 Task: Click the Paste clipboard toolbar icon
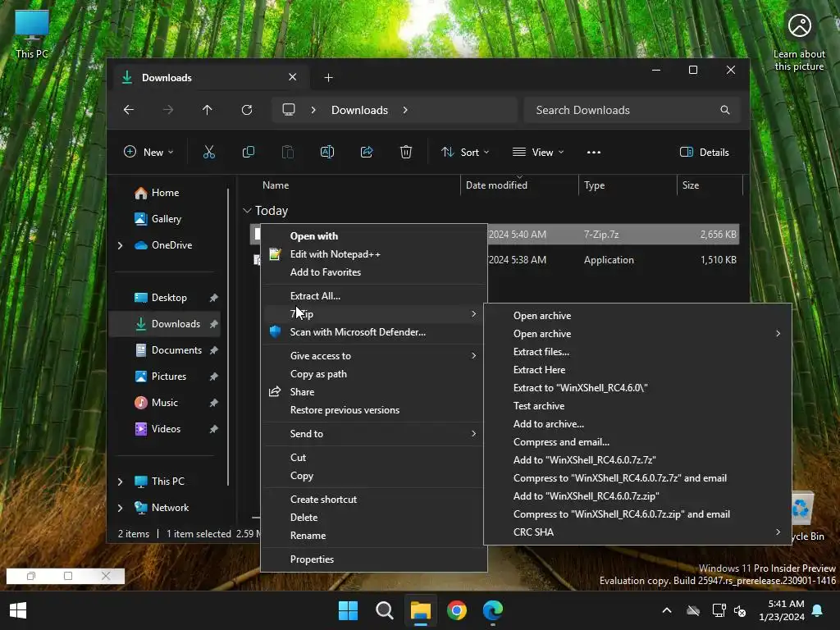(288, 152)
